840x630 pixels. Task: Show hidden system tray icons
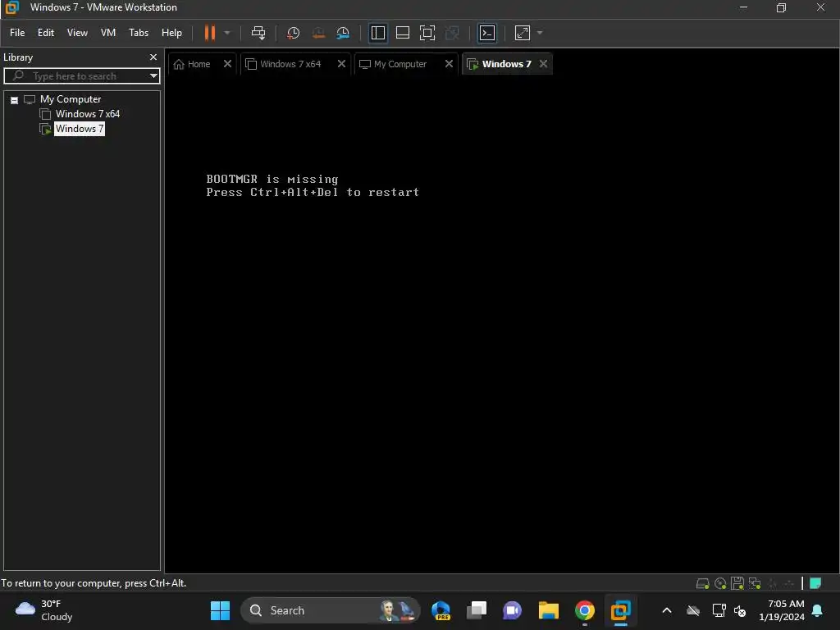tap(667, 610)
